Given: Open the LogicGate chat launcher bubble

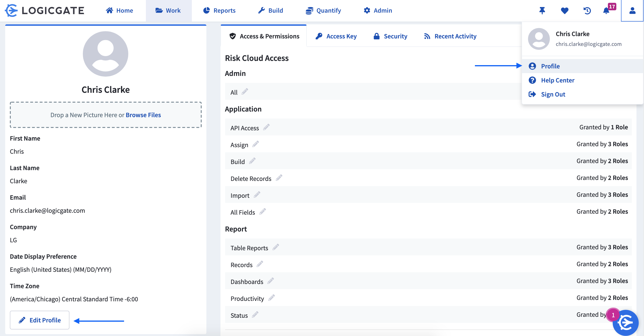Looking at the screenshot, I should point(625,322).
